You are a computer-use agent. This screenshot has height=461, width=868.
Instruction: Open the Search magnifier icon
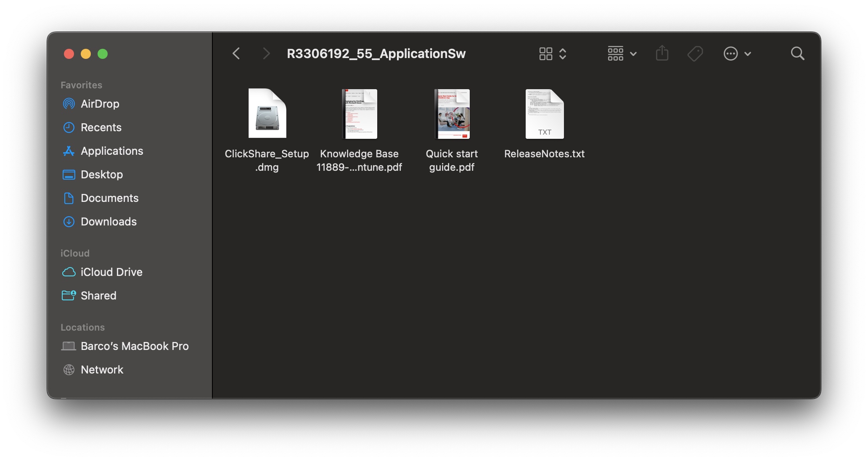[x=797, y=53]
